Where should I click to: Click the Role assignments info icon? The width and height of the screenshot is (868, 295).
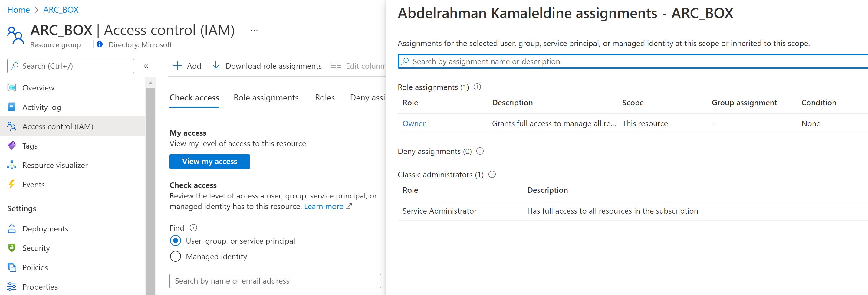click(478, 87)
